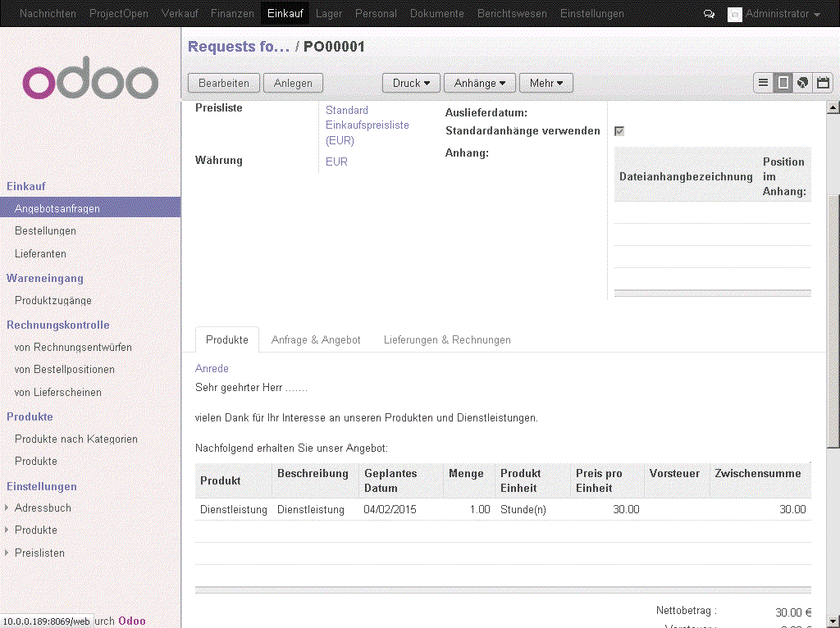
Task: Open the chat conversations icon
Action: (x=709, y=14)
